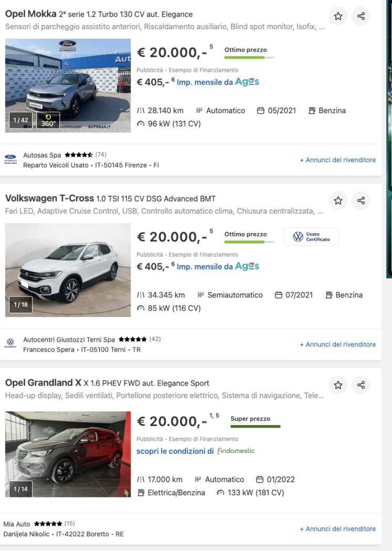Open Agos monthly financing link for Opel Mokka
Screen dimensions: 392x551
(217, 82)
